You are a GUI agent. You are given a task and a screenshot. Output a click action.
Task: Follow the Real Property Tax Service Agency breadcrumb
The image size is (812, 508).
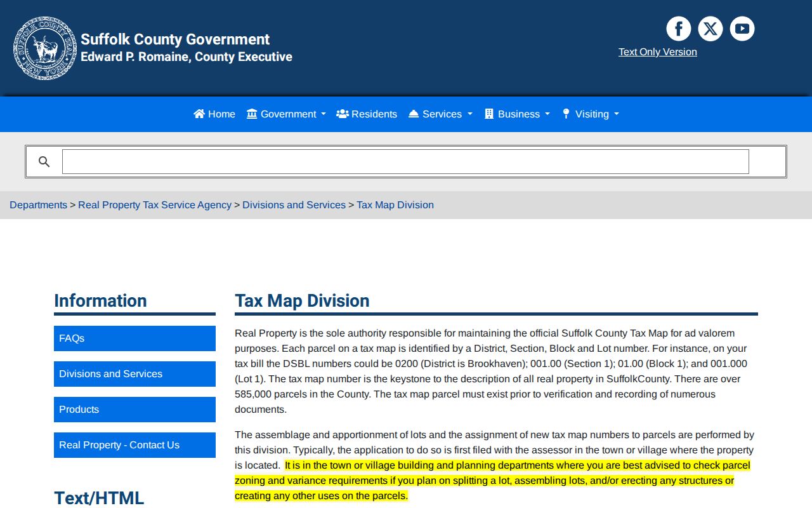155,205
